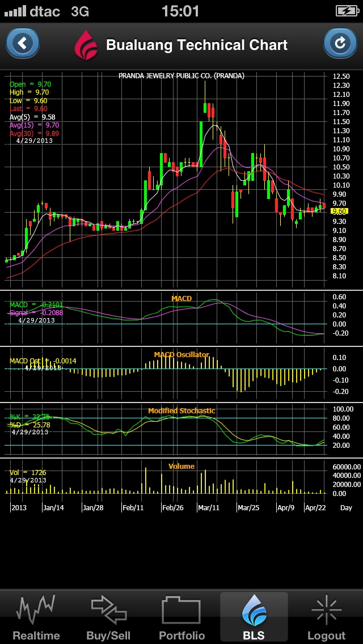Image resolution: width=363 pixels, height=644 pixels.
Task: Tap the battery status icon
Action: click(x=347, y=11)
